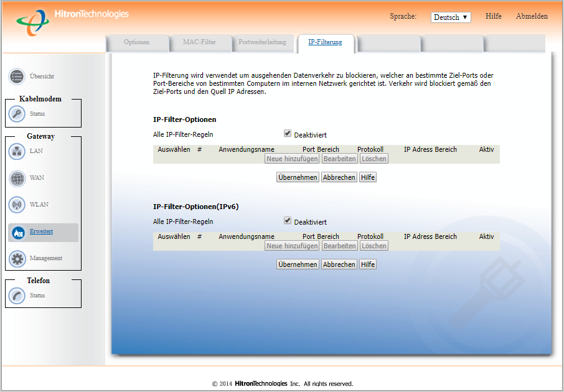
Task: Click Erweitert firewall icon
Action: 18,232
